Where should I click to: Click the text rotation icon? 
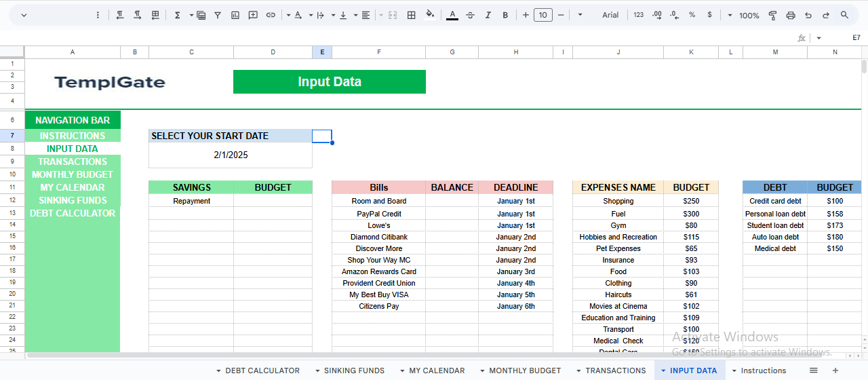(x=298, y=15)
